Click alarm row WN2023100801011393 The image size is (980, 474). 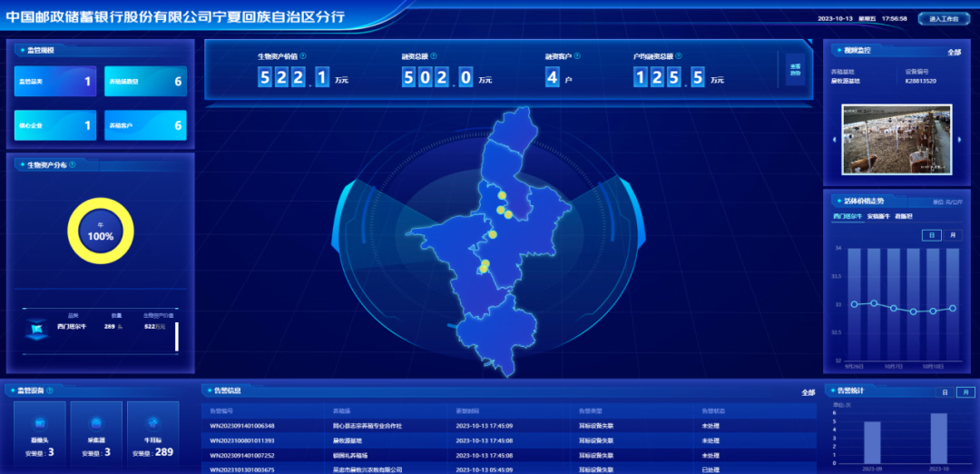click(509, 440)
